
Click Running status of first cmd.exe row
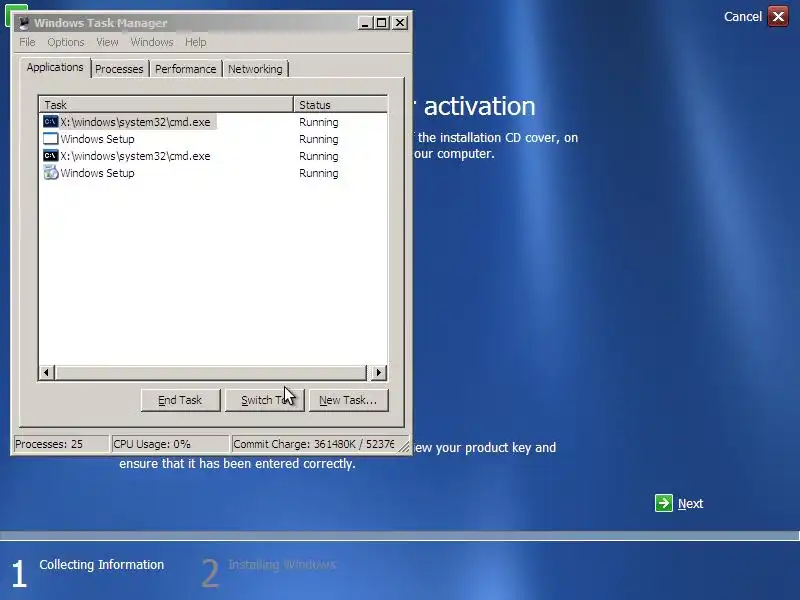318,122
